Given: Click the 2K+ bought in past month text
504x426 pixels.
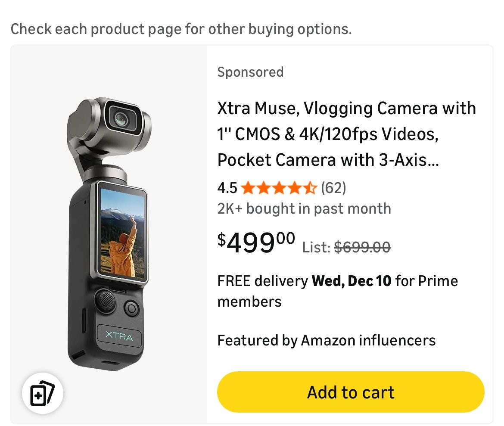Looking at the screenshot, I should [304, 208].
